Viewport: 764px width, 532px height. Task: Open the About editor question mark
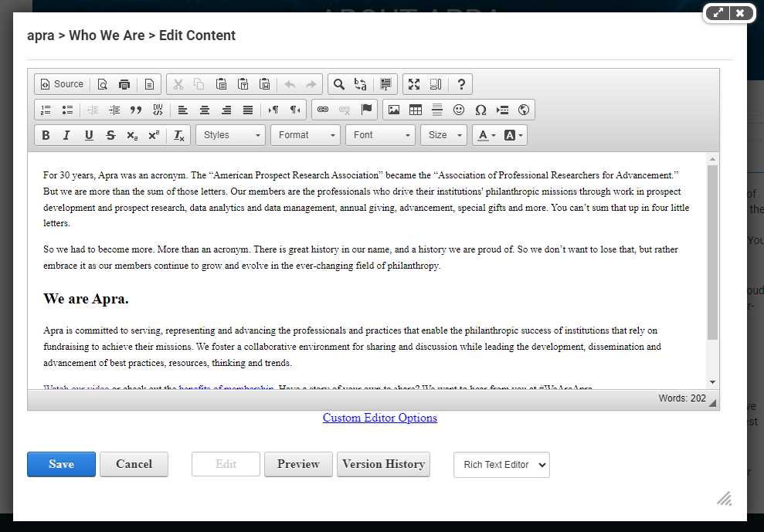(461, 84)
